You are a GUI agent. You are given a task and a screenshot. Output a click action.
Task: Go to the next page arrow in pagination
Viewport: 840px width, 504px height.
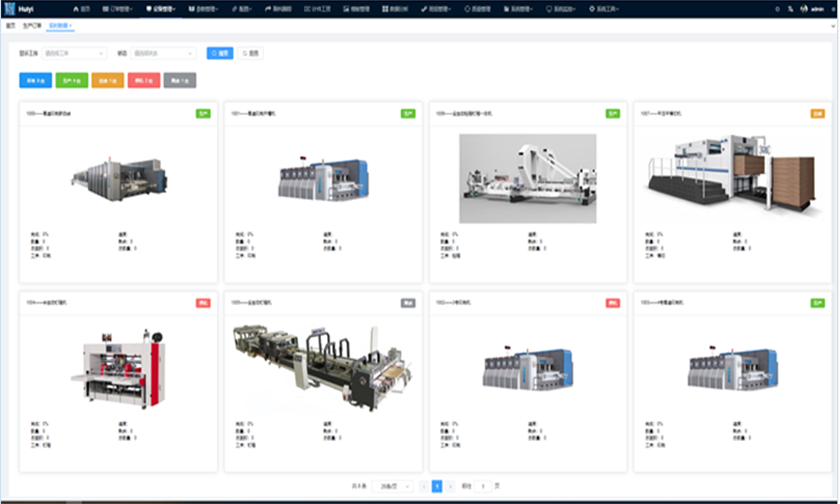(450, 486)
